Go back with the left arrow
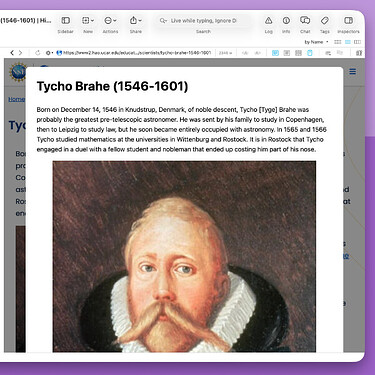 12,53
